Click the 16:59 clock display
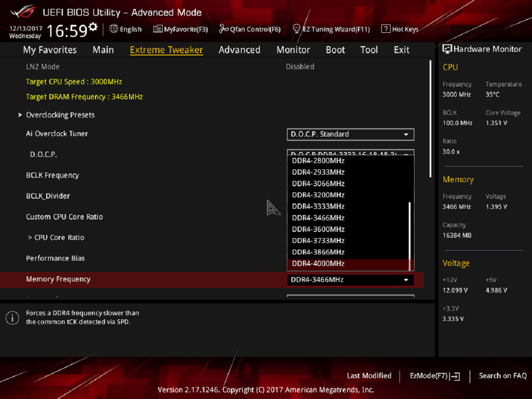Screen dimensions: 532x399 66,31
